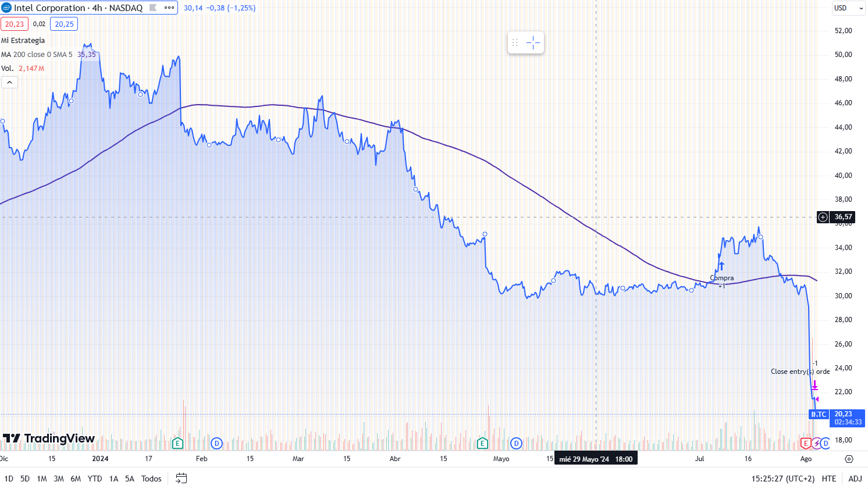Click the 46,00 price scale label

[843, 103]
